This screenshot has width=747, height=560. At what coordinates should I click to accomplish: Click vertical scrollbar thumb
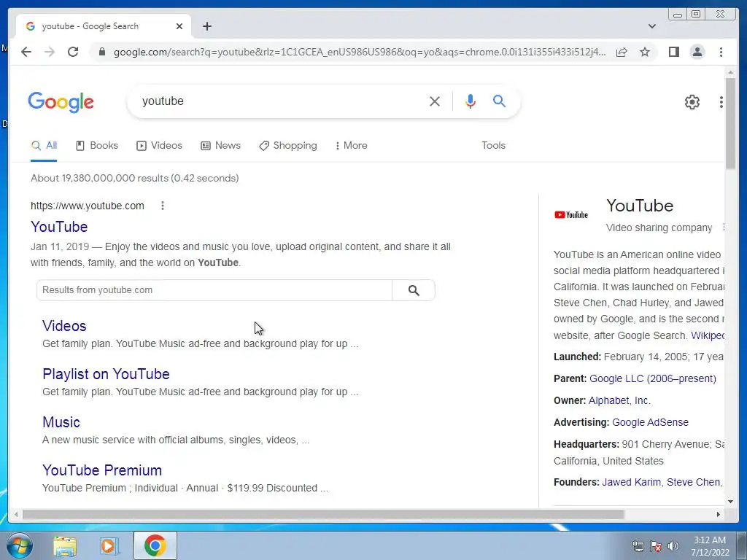click(730, 122)
